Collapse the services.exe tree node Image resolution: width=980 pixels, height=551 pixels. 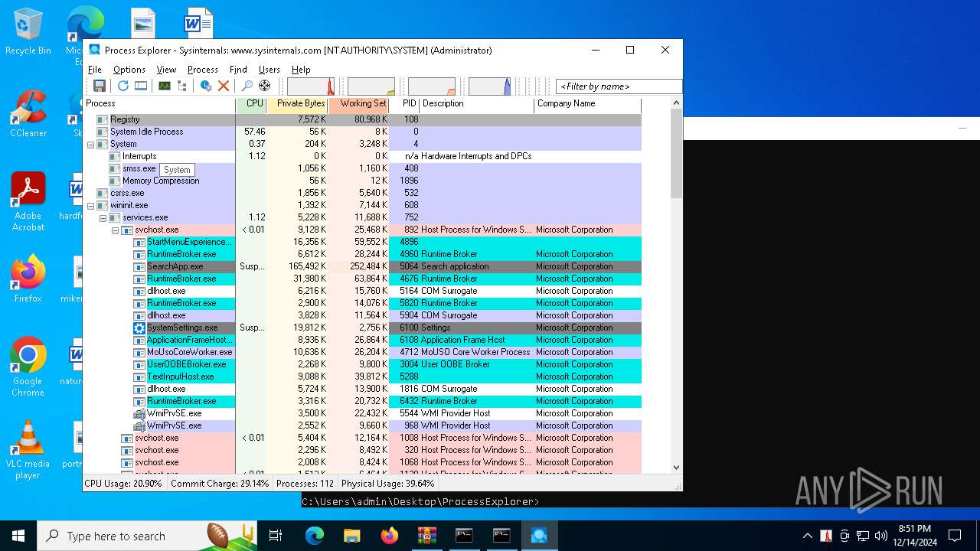(x=103, y=217)
